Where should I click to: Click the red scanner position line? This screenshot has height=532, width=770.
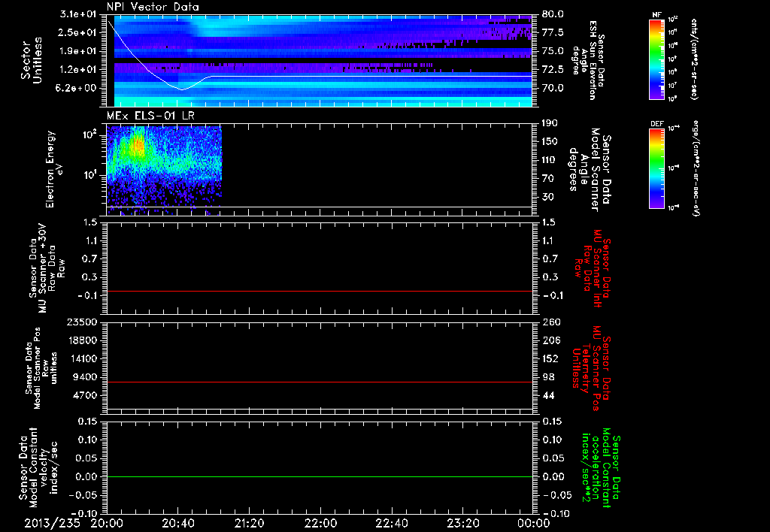pyautogui.click(x=321, y=382)
